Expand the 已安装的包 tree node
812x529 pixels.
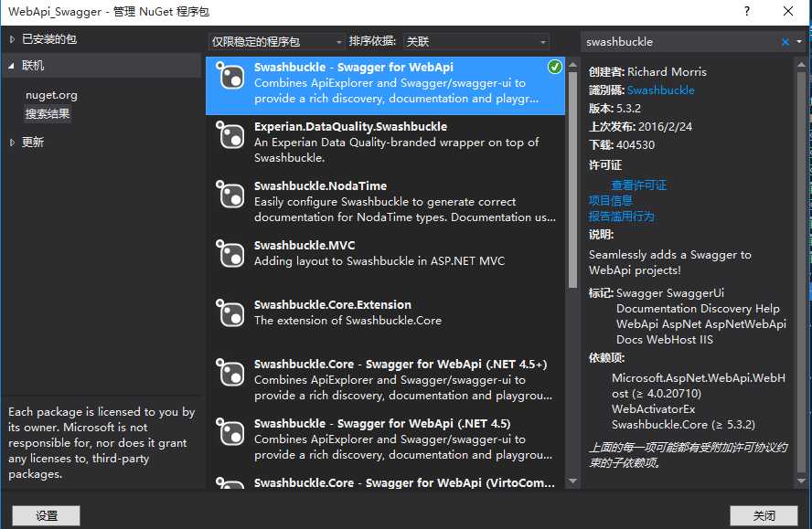(x=13, y=39)
